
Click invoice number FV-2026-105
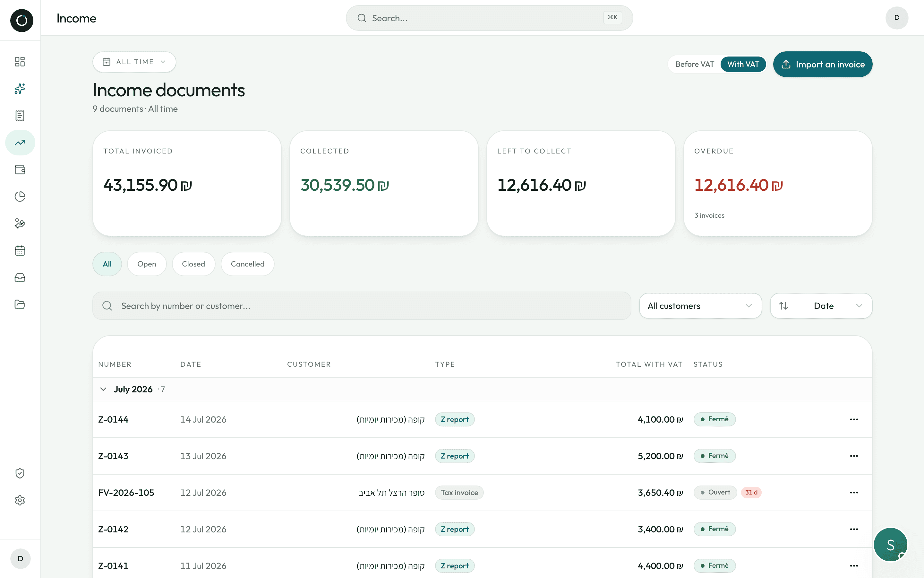(126, 493)
